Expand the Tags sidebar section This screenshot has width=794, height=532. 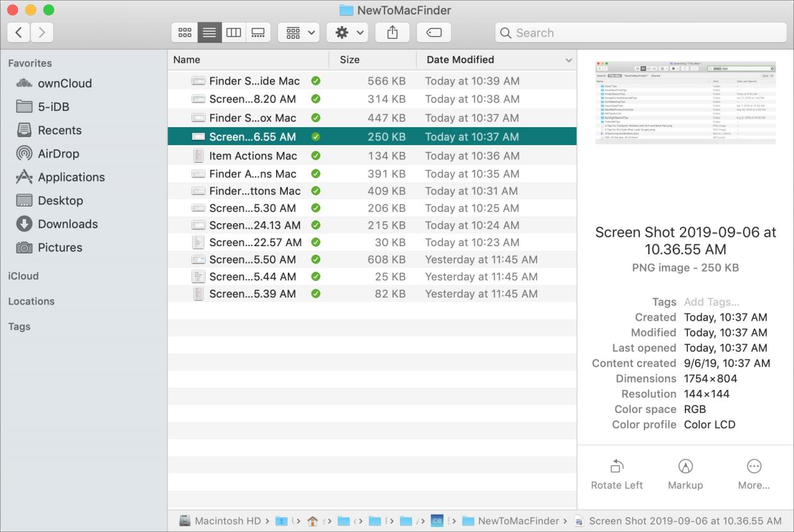pos(19,327)
